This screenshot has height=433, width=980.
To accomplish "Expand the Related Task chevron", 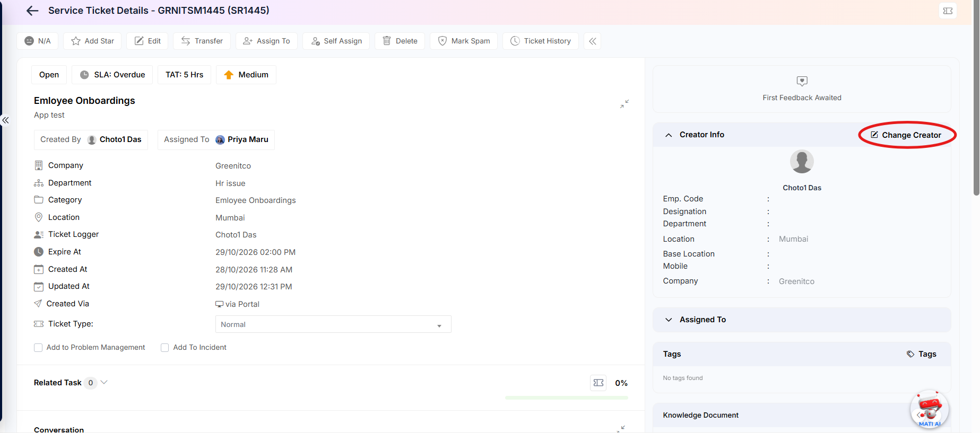I will pyautogui.click(x=104, y=382).
